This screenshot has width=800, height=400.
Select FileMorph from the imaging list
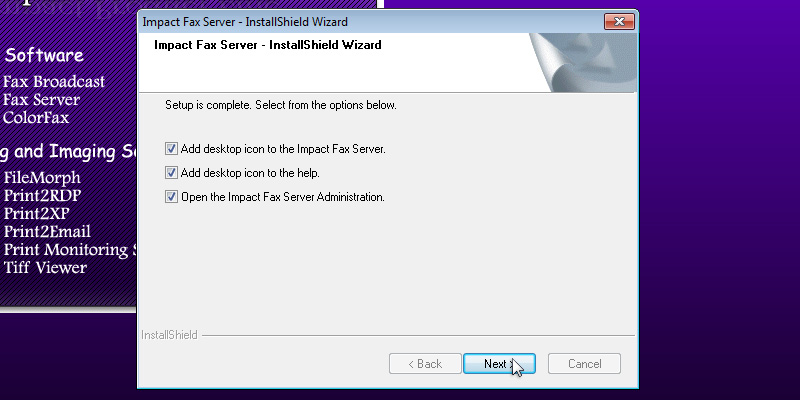[41, 178]
